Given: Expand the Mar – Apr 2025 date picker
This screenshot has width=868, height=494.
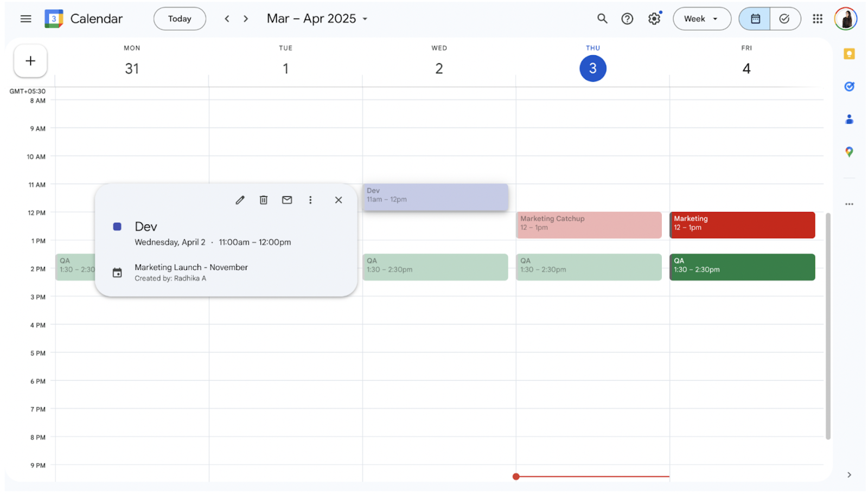Looking at the screenshot, I should 317,19.
